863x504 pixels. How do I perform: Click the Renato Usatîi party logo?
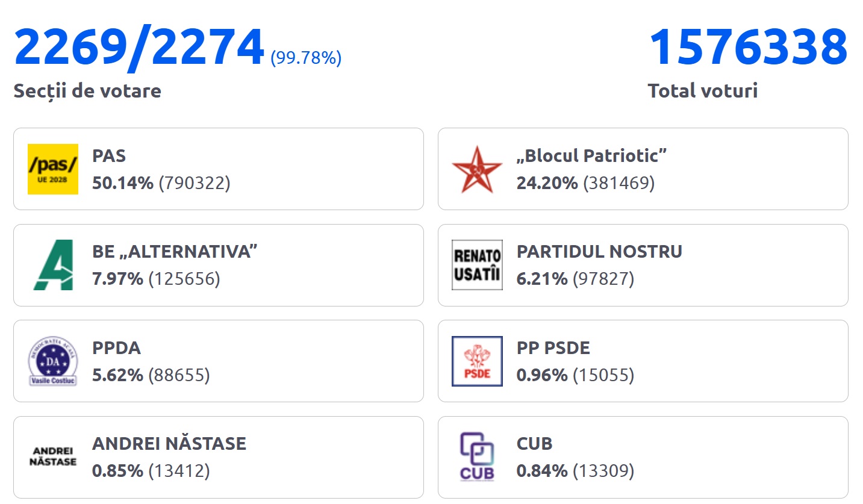coord(477,265)
